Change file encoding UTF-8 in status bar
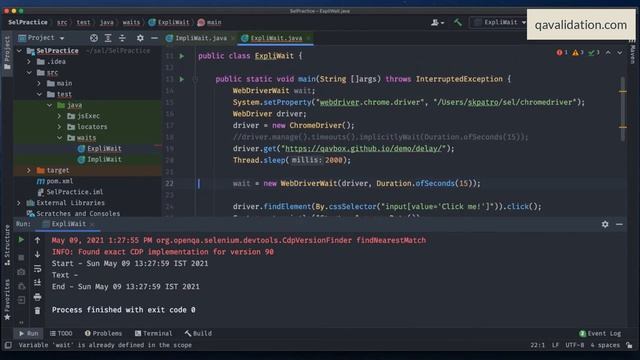The height and width of the screenshot is (360, 640). click(575, 345)
